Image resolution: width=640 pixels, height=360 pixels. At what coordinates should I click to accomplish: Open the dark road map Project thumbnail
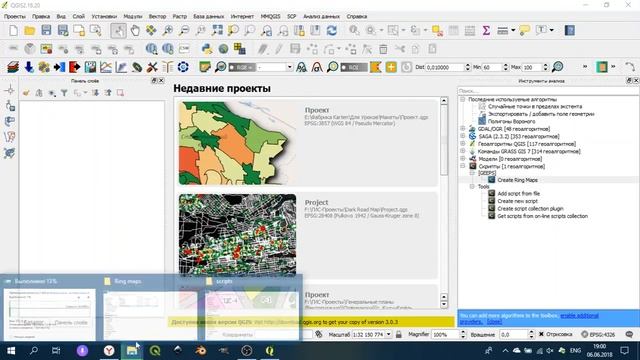(x=238, y=235)
